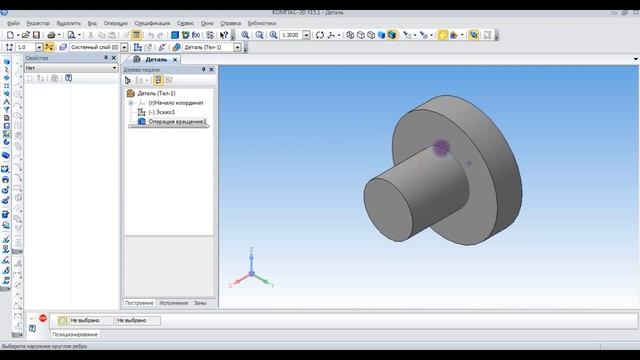Select Эскиз1 in the model tree
640x360 pixels.
[162, 112]
